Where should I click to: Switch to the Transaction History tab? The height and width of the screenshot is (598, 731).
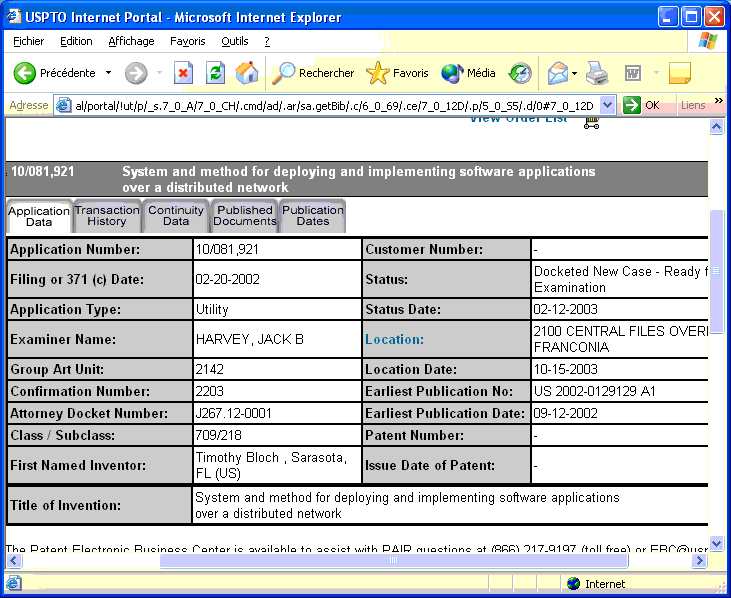click(x=107, y=216)
